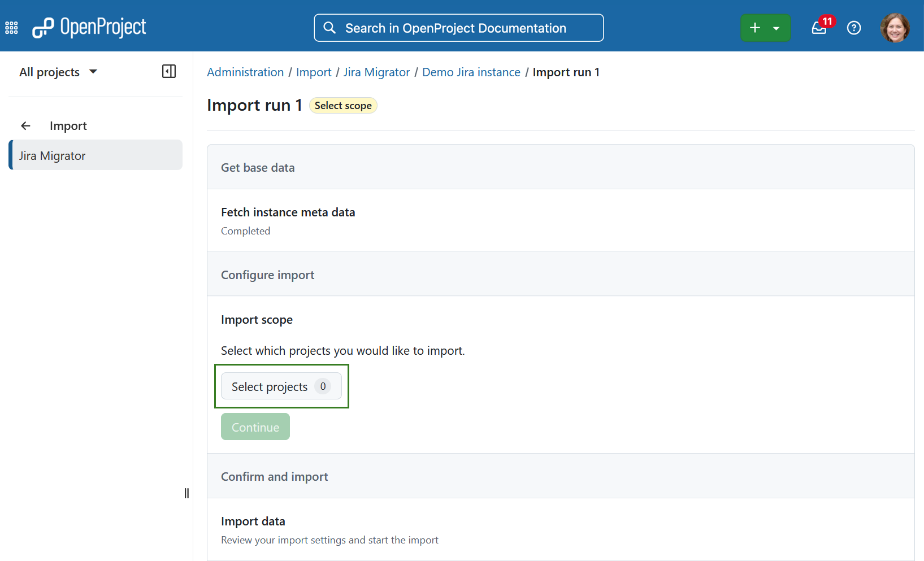Image resolution: width=924 pixels, height=561 pixels.
Task: Click the Fetch instance meta data heading
Action: (288, 212)
